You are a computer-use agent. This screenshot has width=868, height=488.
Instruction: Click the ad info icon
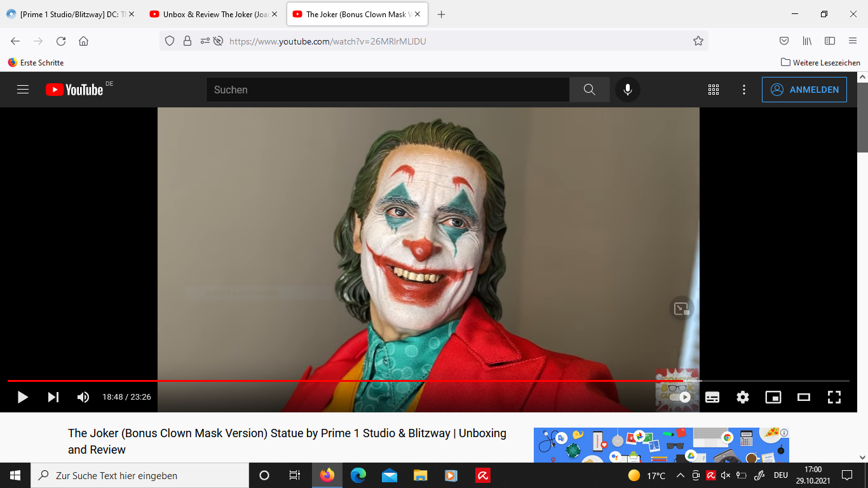784,433
